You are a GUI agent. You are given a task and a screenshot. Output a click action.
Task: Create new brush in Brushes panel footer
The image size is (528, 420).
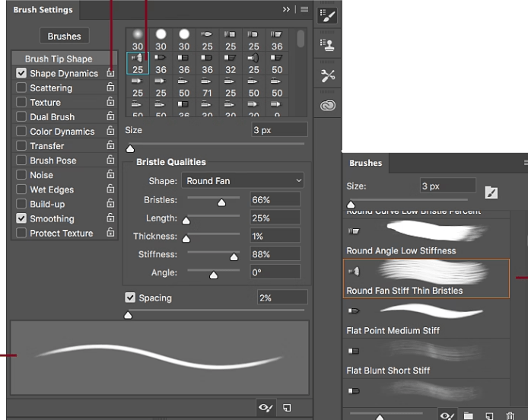click(489, 415)
